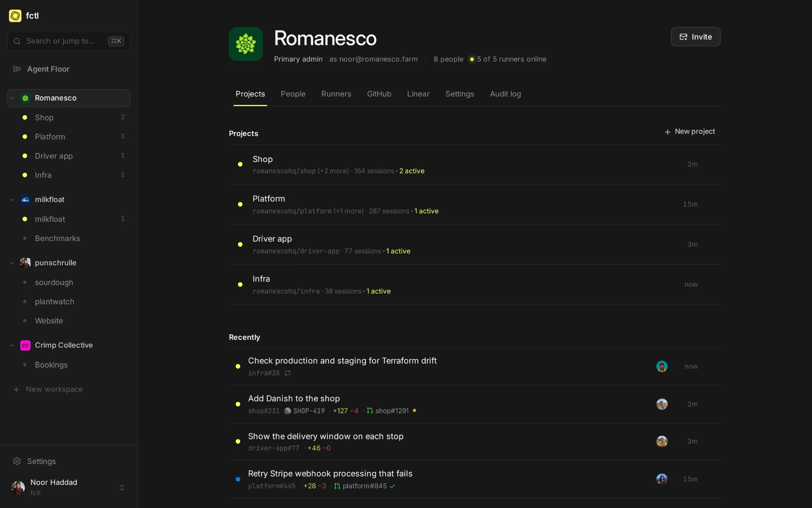Screen dimensions: 812x508
Task: Click the repeat icon beside infra#38
Action: pyautogui.click(x=288, y=373)
